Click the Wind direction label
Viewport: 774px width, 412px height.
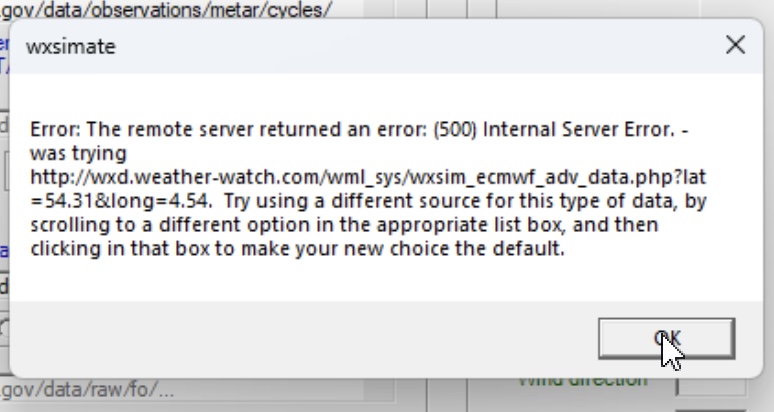[x=582, y=381]
